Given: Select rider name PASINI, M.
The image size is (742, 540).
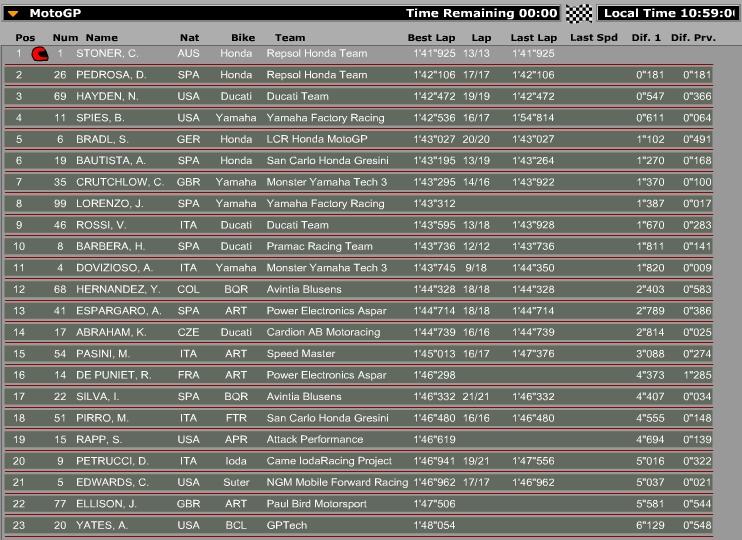Looking at the screenshot, I should tap(103, 354).
